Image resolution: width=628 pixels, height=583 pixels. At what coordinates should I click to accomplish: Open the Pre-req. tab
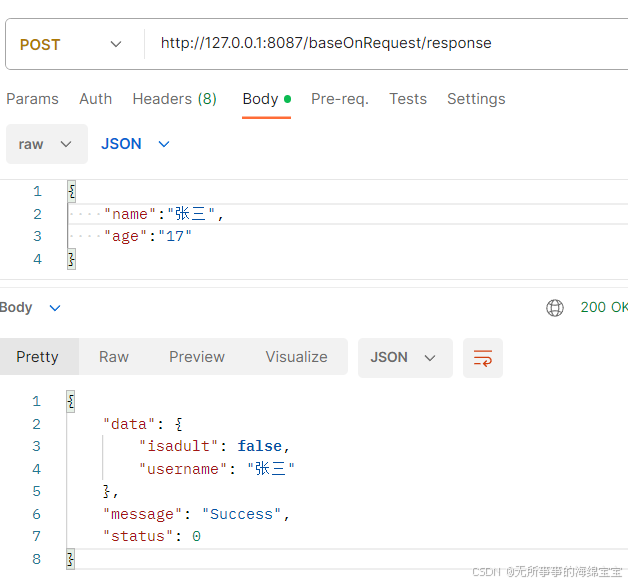(340, 99)
